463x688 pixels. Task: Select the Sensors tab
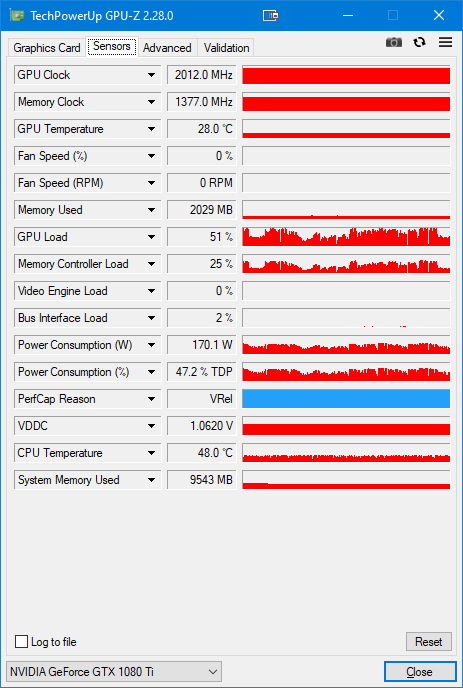112,46
